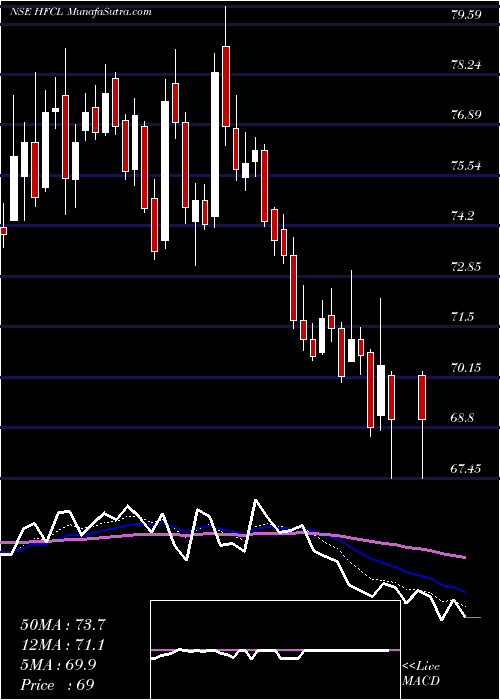Image resolution: width=500 pixels, height=700 pixels.
Task: Click the 79.59 price axis label
Action: [466, 14]
